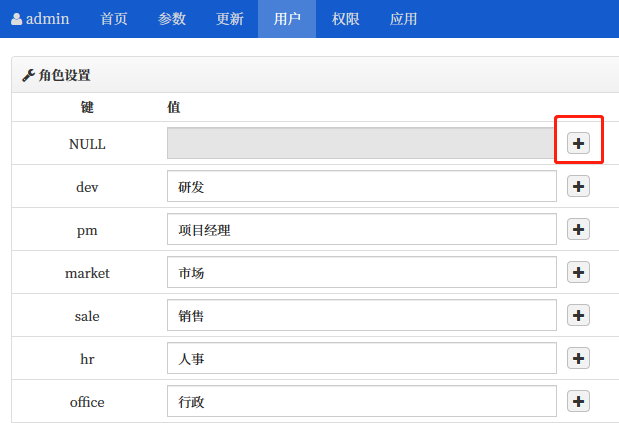Edit the 行政 value field
The height and width of the screenshot is (423, 619).
pos(361,402)
